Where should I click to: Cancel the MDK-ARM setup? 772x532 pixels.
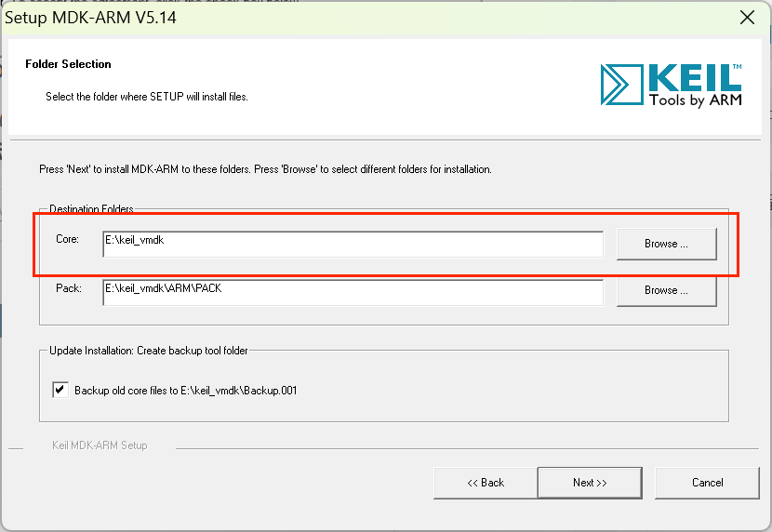(708, 483)
